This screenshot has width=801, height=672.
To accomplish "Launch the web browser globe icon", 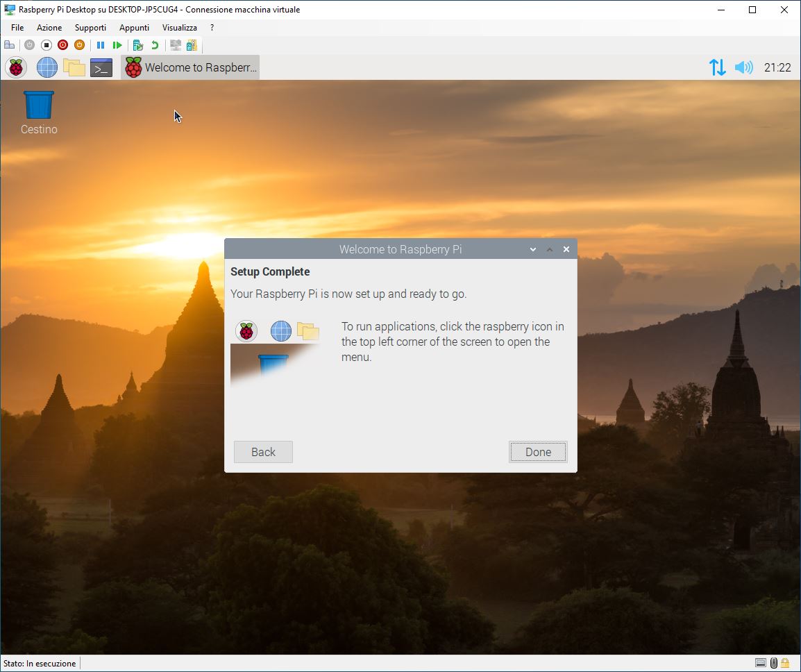I will (47, 67).
